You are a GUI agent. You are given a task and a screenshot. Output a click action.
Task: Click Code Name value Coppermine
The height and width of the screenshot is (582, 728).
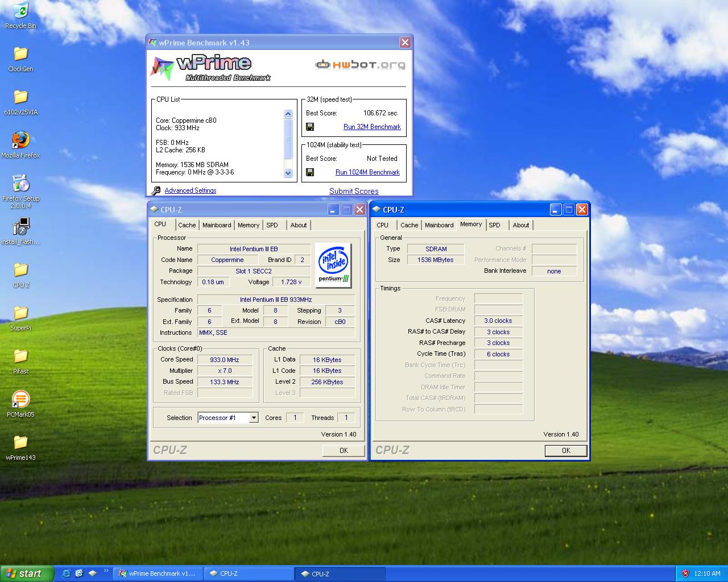(x=227, y=260)
